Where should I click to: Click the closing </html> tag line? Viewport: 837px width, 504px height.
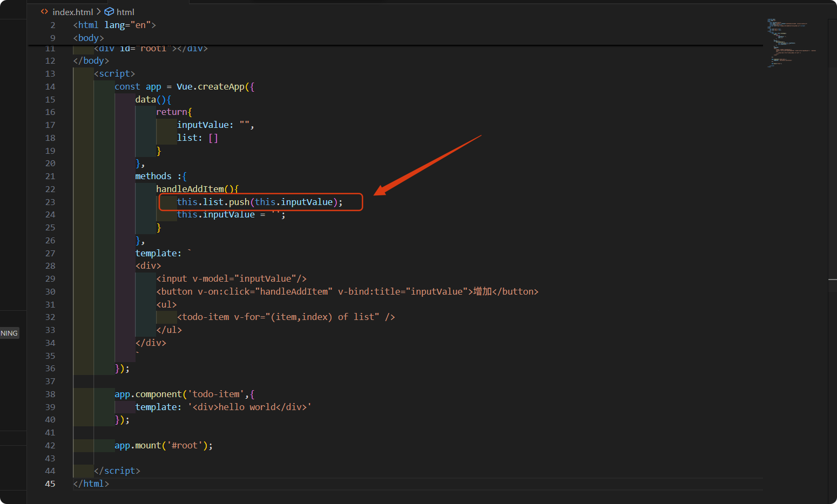[91, 483]
